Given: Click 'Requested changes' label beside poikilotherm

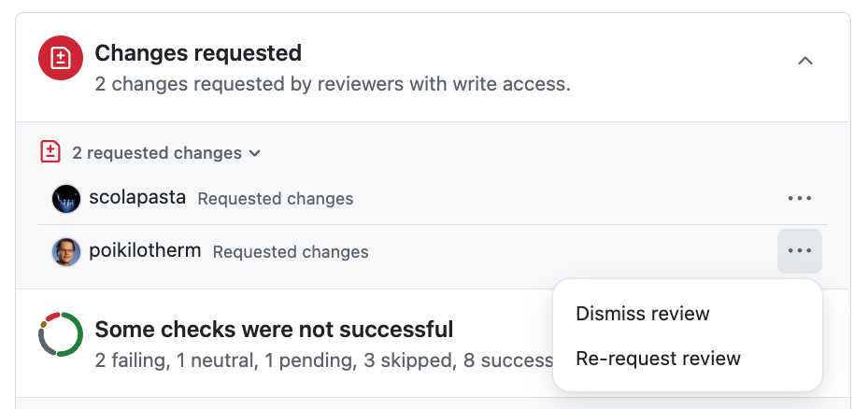Looking at the screenshot, I should coord(291,252).
